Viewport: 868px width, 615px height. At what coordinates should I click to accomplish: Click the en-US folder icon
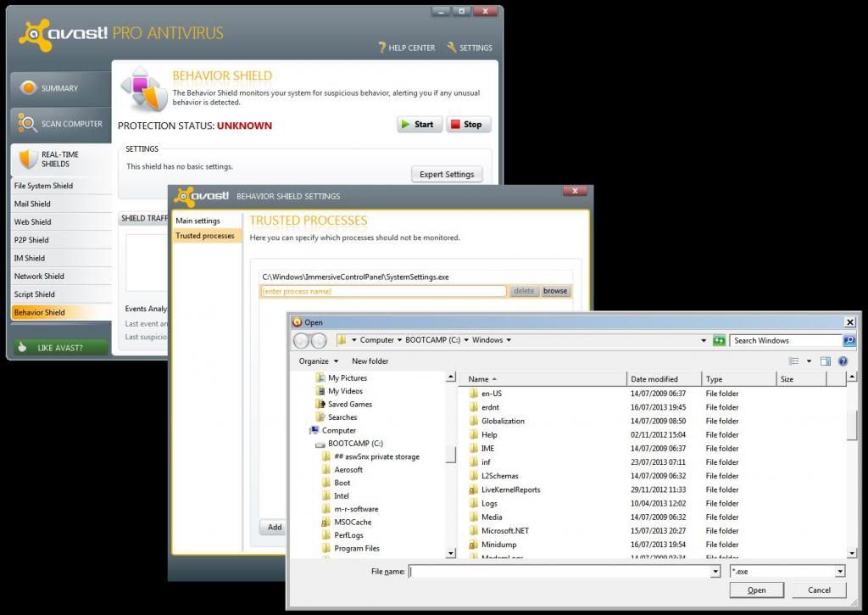click(473, 394)
